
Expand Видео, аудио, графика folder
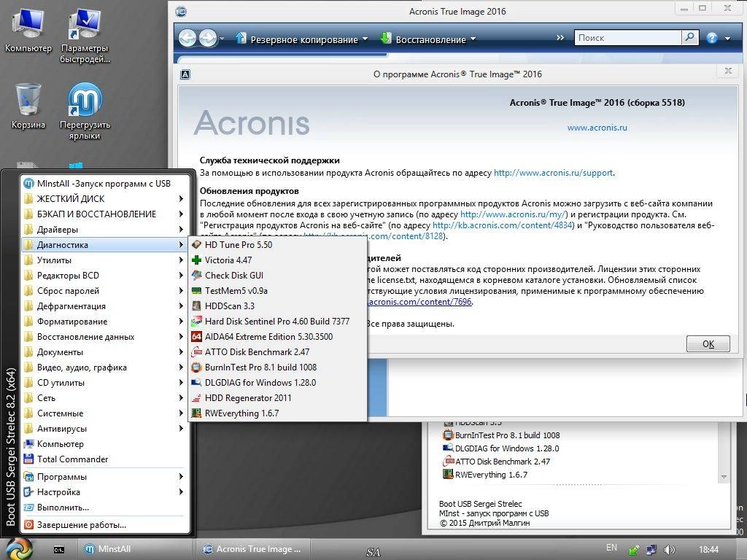point(106,367)
